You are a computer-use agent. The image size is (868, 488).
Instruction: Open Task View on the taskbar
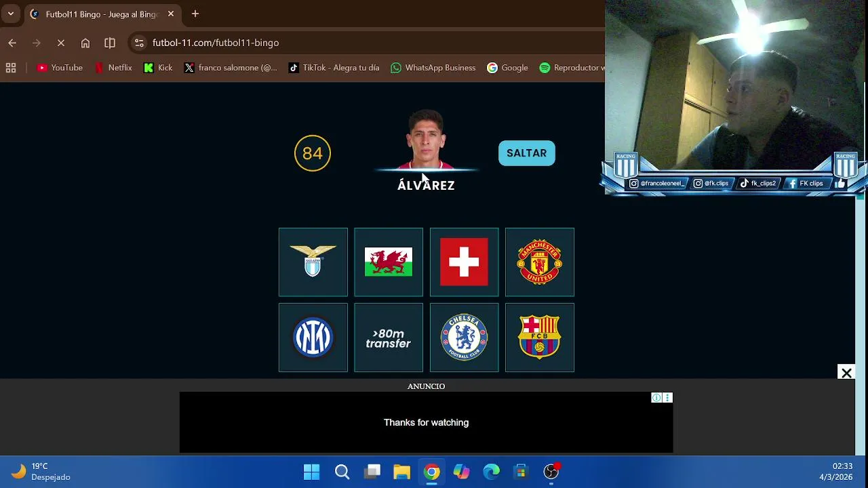pyautogui.click(x=372, y=472)
